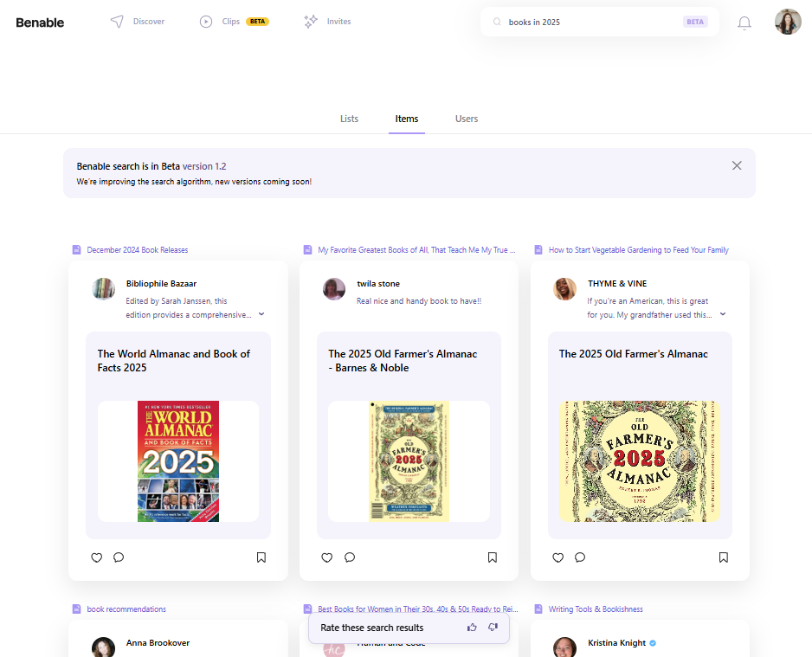The width and height of the screenshot is (812, 657).
Task: Bookmark the World Almanac item
Action: [x=261, y=557]
